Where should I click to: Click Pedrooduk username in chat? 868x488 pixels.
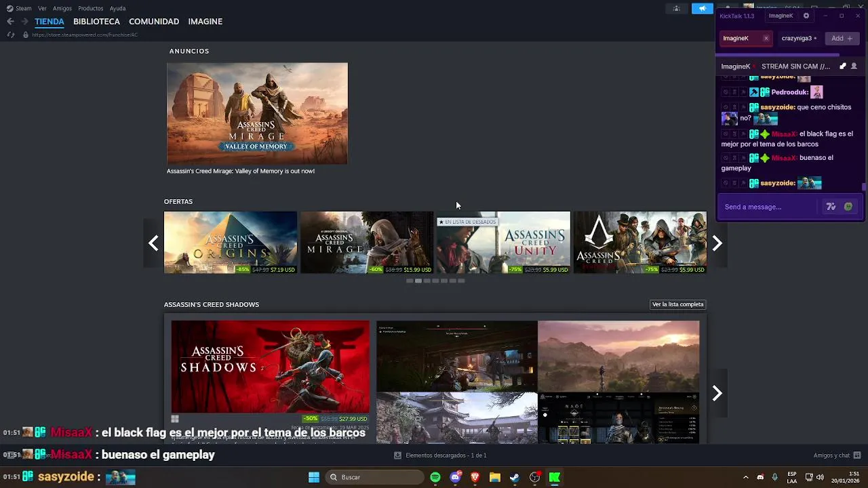point(790,92)
